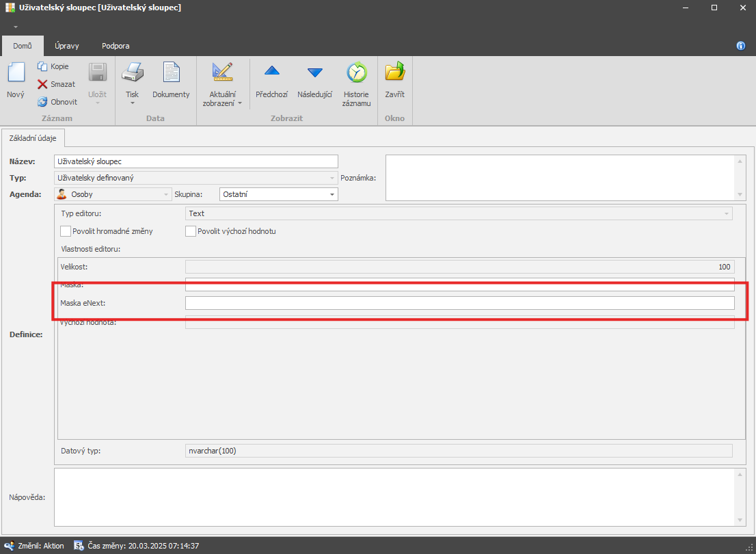Switch to the Domů ribbon tab
756x554 pixels.
click(x=23, y=46)
